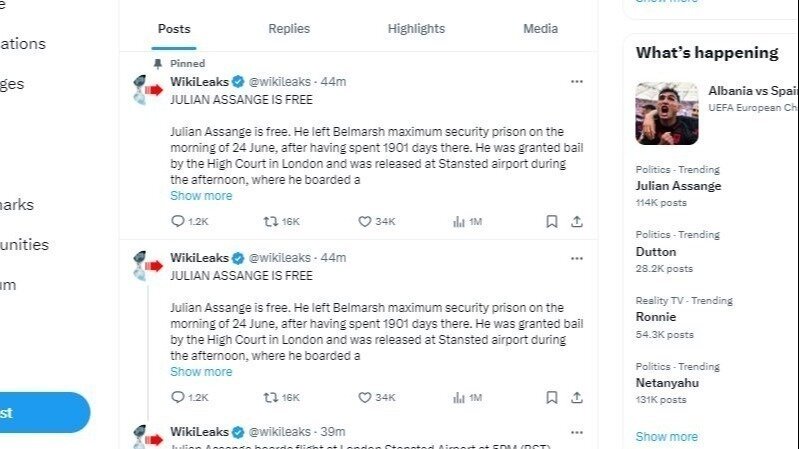The height and width of the screenshot is (449, 799).
Task: Open more options on the 39m post
Action: pos(577,431)
